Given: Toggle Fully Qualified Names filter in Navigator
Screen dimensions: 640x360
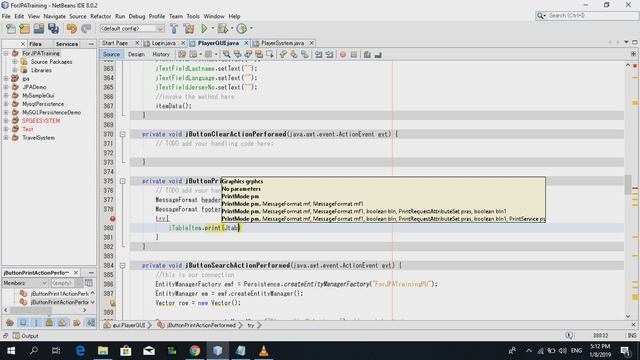Looking at the screenshot, I should tap(76, 323).
